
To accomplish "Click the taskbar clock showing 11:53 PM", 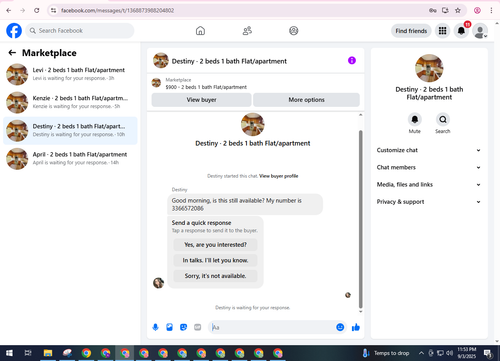I will tap(467, 353).
